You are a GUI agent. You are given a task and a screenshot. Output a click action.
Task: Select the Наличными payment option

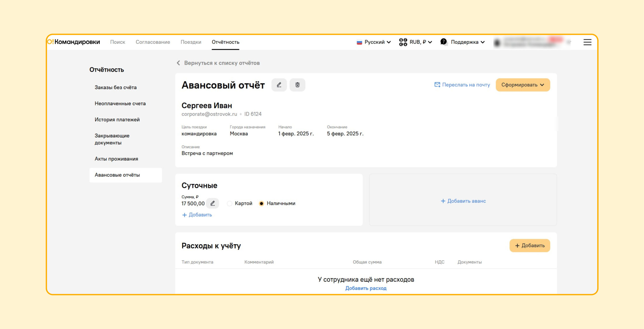[x=261, y=203]
